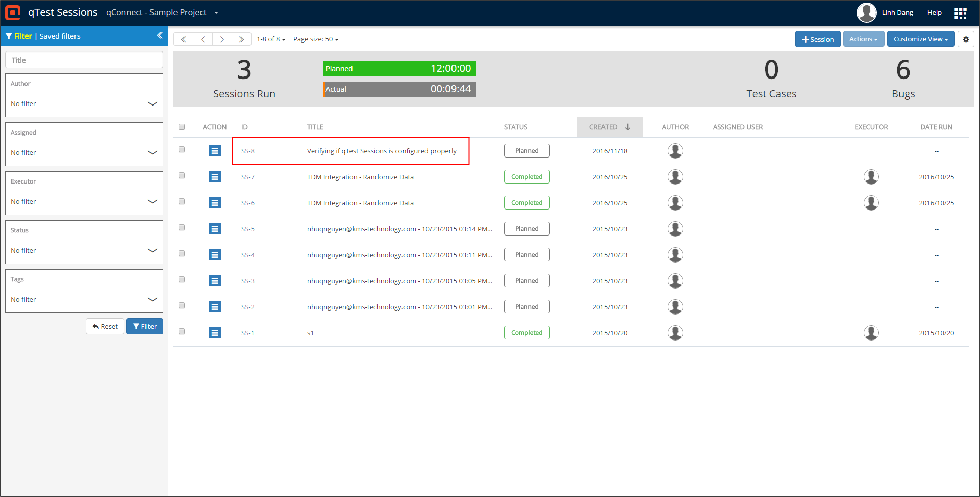
Task: Open the SS-8 session link
Action: pos(248,151)
